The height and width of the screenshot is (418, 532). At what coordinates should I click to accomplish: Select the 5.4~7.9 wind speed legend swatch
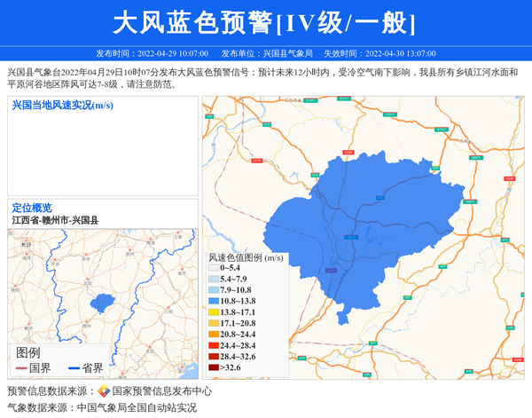213,280
